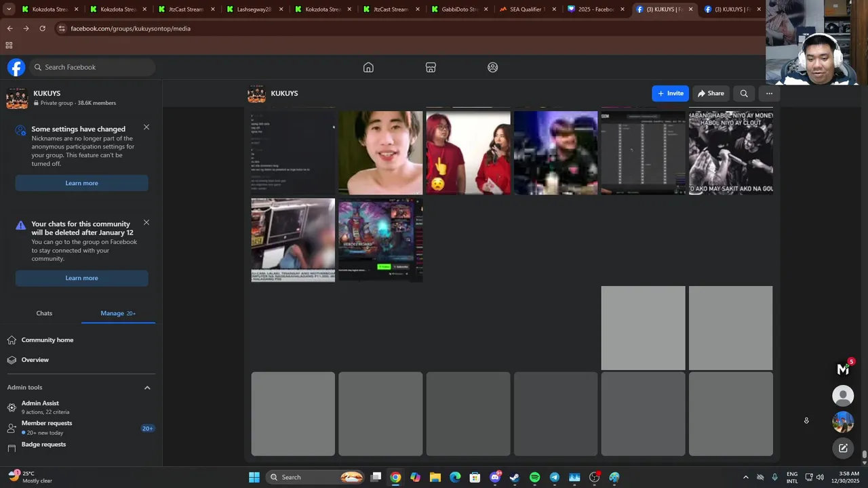Click Learn more under chats deletion notice
This screenshot has height=488, width=868.
[81, 278]
